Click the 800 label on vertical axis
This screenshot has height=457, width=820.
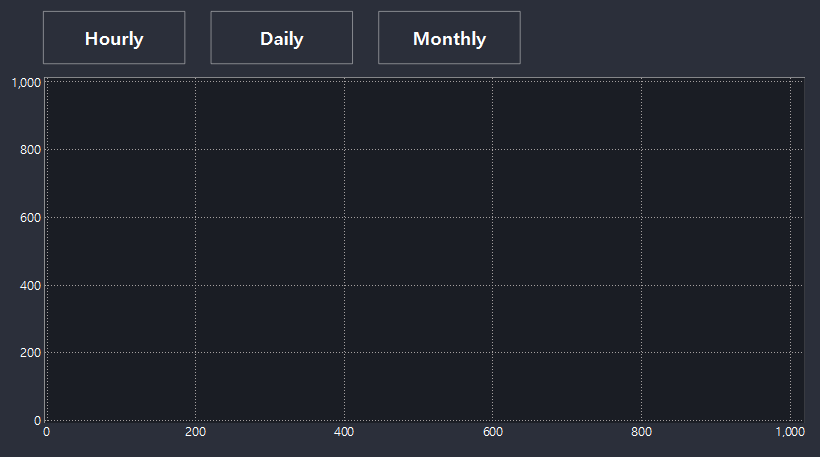point(30,150)
